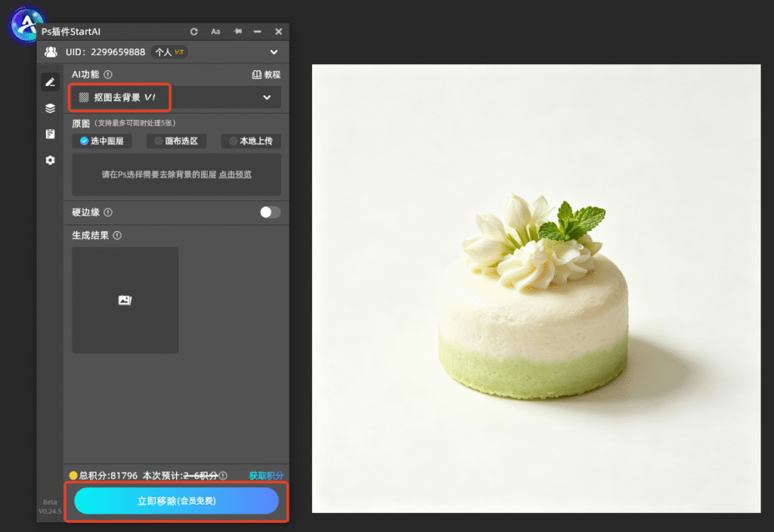This screenshot has width=774, height=532.
Task: Click the 获取积分 link
Action: [266, 476]
